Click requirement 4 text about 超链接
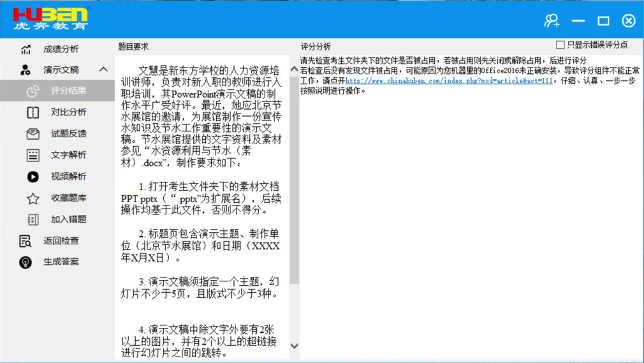This screenshot has height=363, width=644. point(199,341)
